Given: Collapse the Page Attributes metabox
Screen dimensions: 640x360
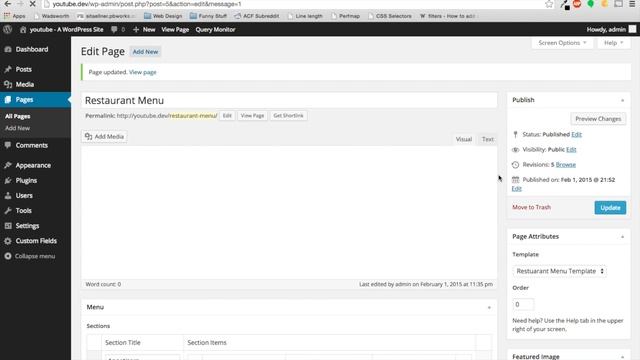Looking at the screenshot, I should [x=622, y=237].
